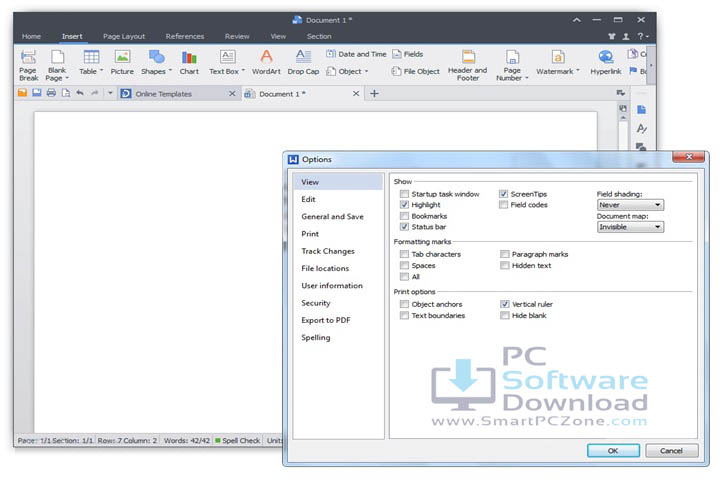Viewport: 720px width, 480px height.
Task: Click the open folder icon in quick toolbar
Action: click(x=22, y=93)
